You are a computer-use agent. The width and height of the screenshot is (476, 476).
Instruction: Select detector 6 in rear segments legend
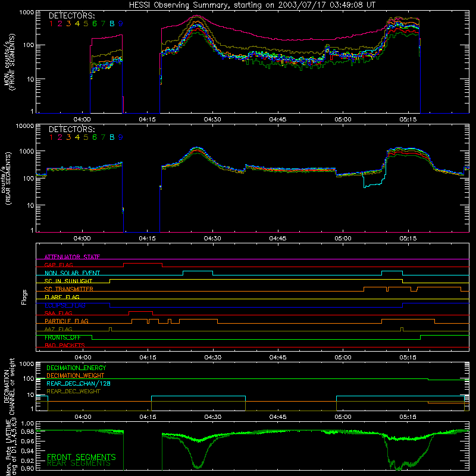click(x=95, y=137)
